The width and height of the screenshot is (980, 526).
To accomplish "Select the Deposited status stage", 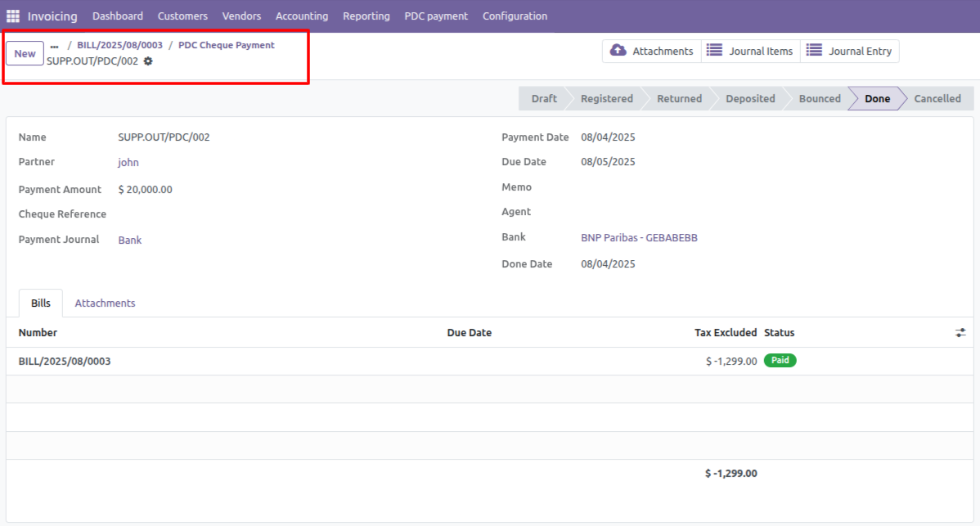I will 751,99.
